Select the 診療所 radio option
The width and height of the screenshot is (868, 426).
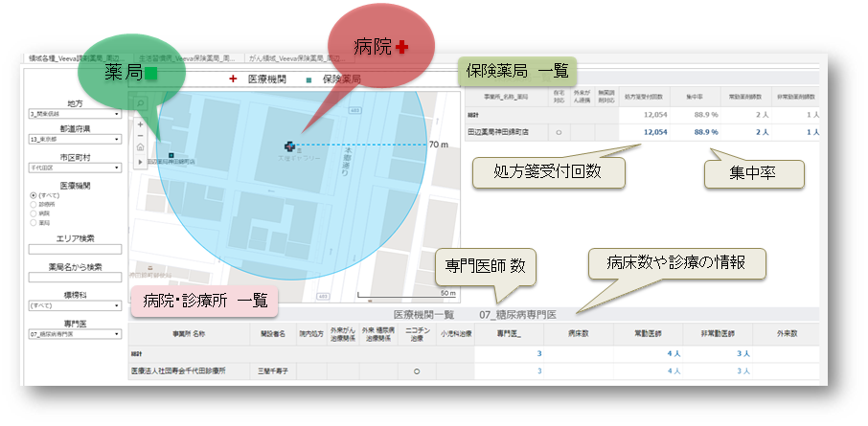[x=34, y=204]
